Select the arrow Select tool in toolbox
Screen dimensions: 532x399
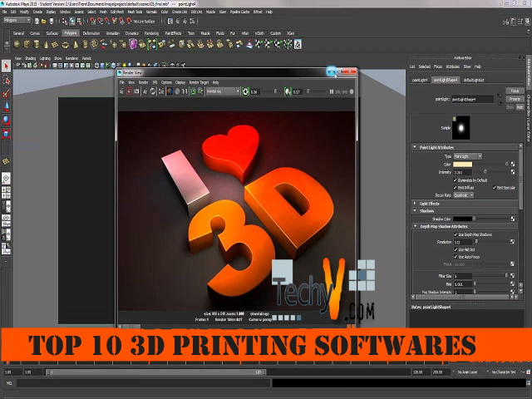click(x=6, y=66)
